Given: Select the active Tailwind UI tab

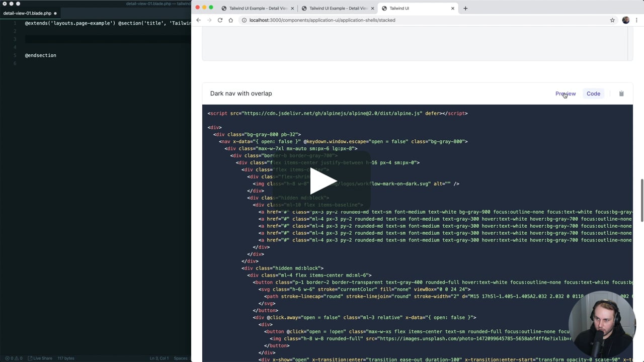Looking at the screenshot, I should click(418, 8).
